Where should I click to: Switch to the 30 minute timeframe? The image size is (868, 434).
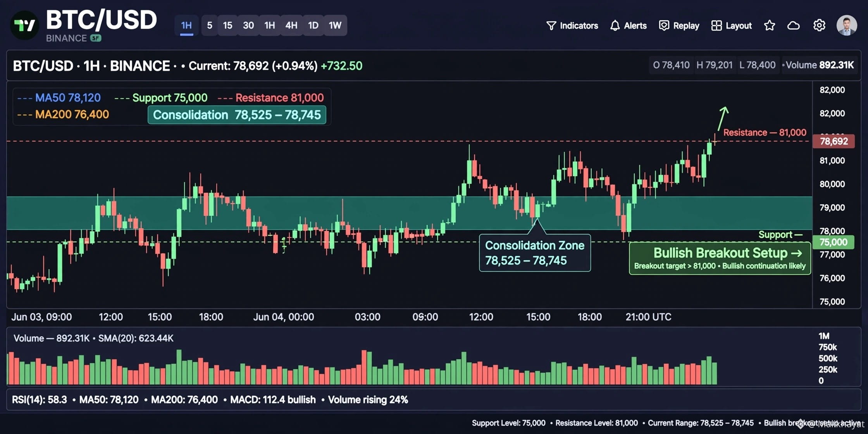pyautogui.click(x=248, y=26)
